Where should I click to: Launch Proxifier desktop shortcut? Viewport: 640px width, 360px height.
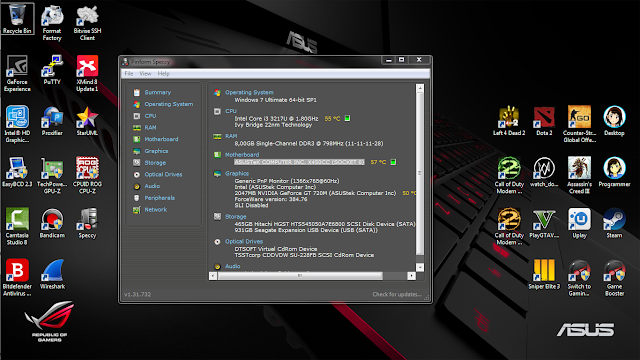coord(52,121)
